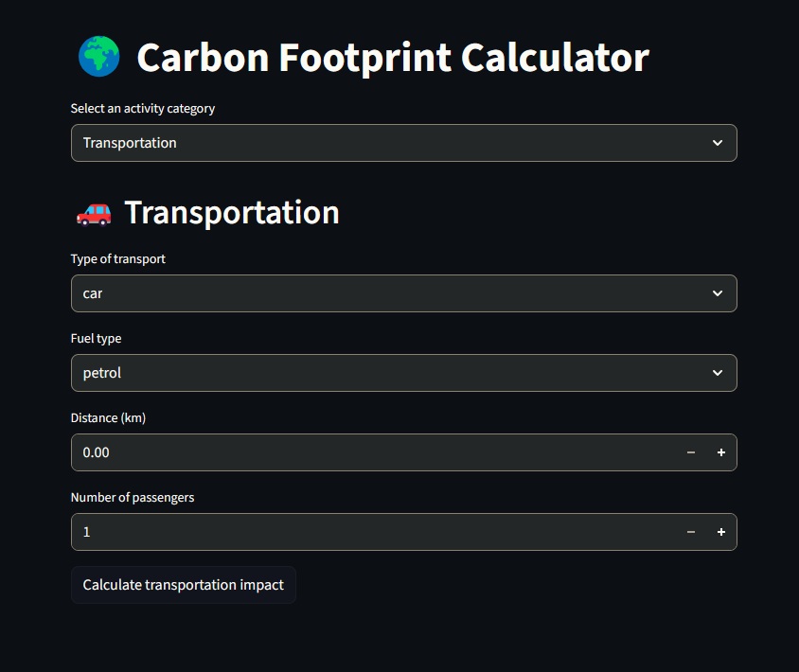Click the Earth globe icon in the title
Screen dimensions: 799x672
(x=98, y=57)
